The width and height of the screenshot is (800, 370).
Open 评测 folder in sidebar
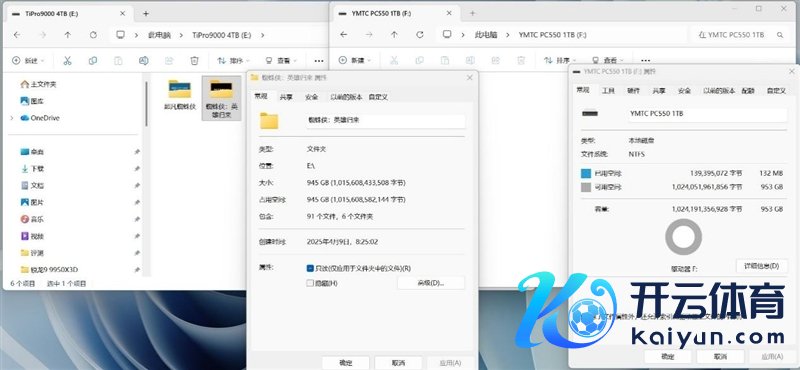click(32, 253)
